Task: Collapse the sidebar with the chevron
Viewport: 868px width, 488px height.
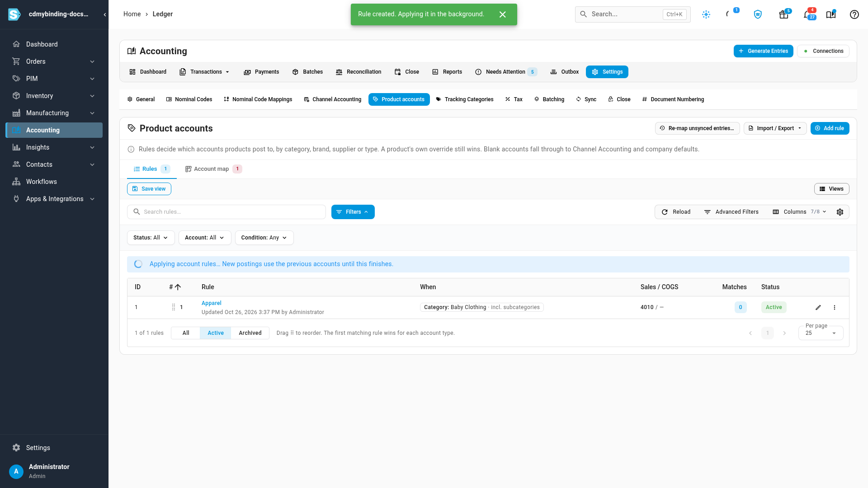Action: [x=104, y=14]
